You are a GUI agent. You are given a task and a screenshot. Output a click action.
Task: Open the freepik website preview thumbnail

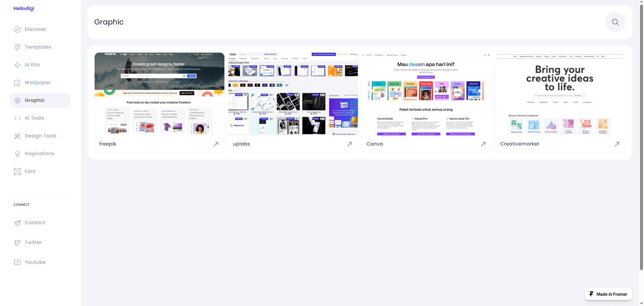coord(159,94)
